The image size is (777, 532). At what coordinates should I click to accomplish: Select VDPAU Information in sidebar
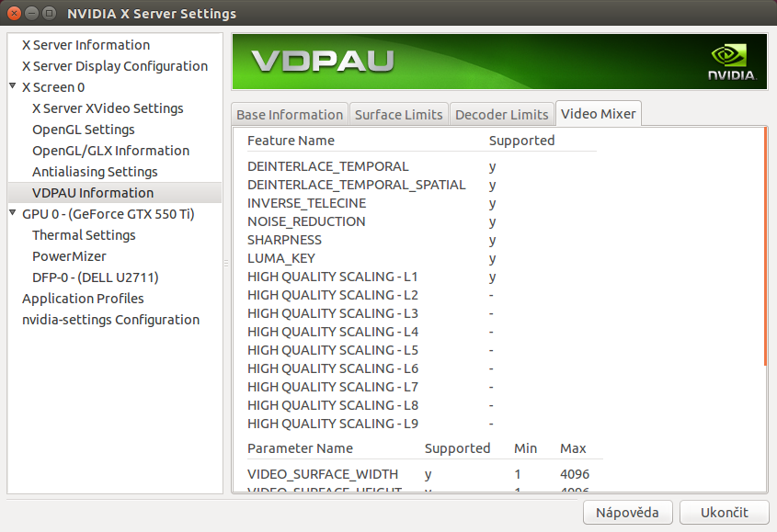[x=115, y=193]
